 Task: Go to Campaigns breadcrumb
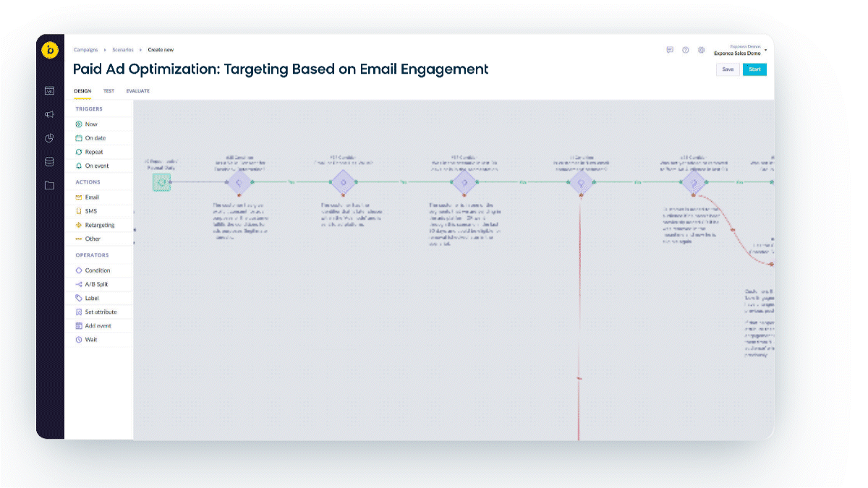click(85, 50)
